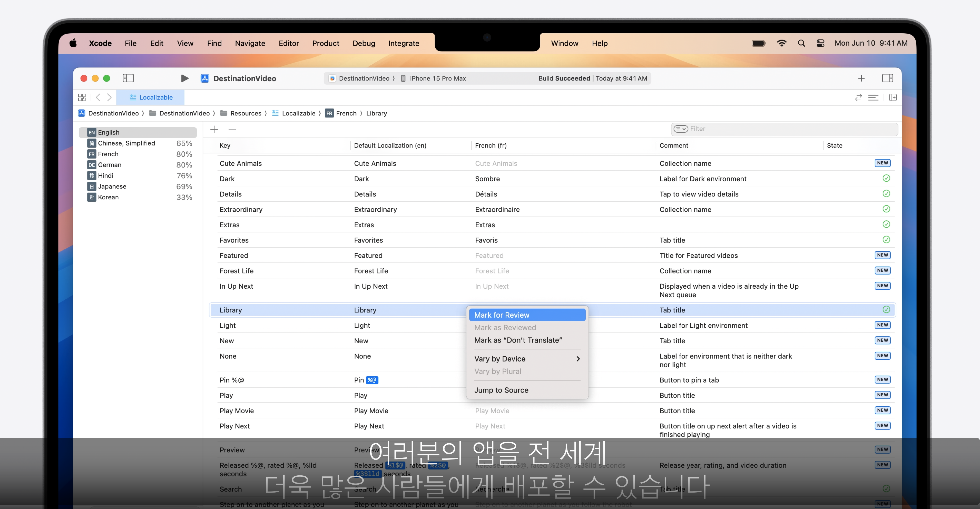Select French cell "Favoris"

486,240
